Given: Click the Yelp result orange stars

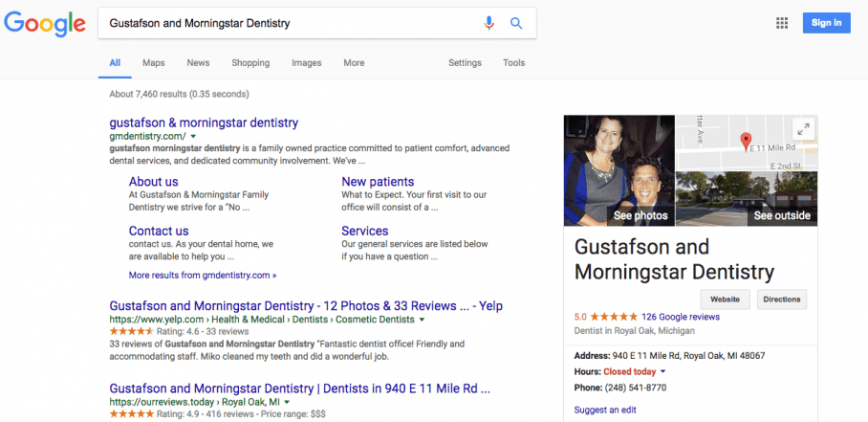Looking at the screenshot, I should [131, 331].
